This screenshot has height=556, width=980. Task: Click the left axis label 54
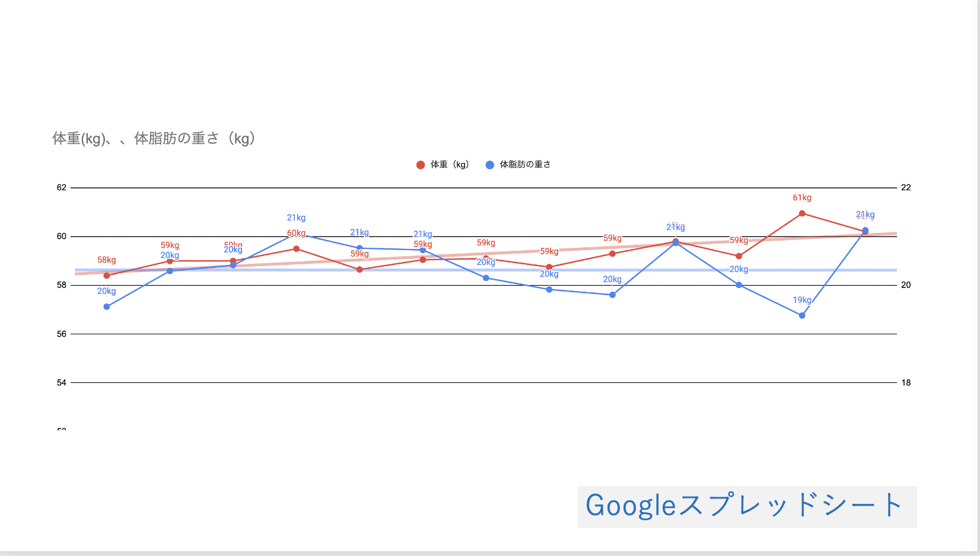point(62,383)
